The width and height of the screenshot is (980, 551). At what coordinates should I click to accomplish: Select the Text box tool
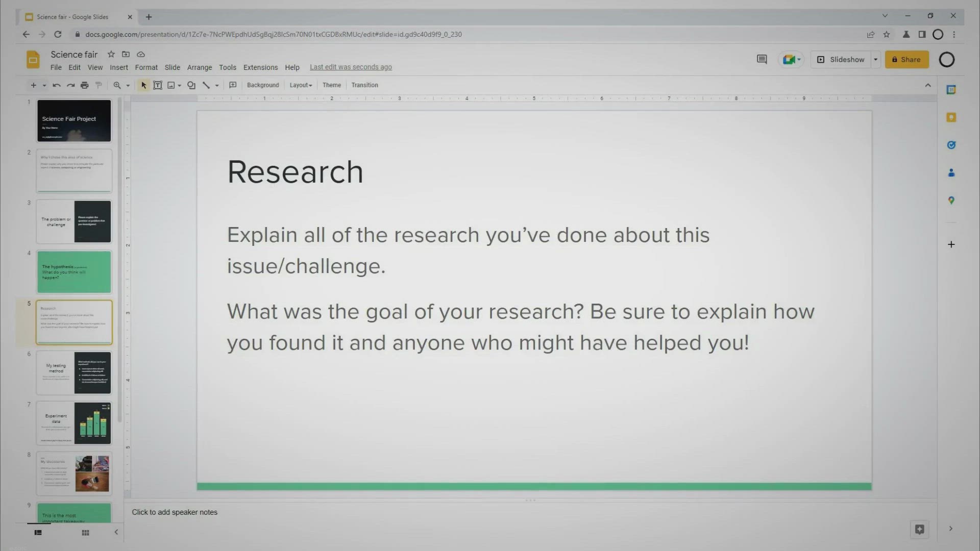[158, 85]
